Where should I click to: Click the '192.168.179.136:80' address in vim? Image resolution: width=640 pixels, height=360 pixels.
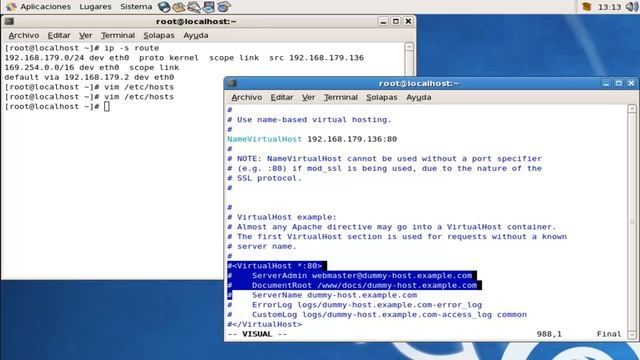tap(352, 139)
